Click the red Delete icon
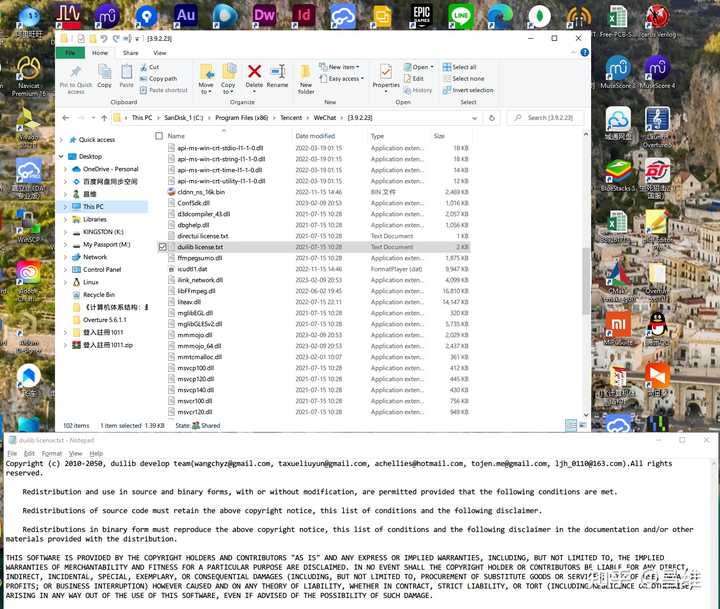Image resolution: width=720 pixels, height=609 pixels. coord(254,72)
